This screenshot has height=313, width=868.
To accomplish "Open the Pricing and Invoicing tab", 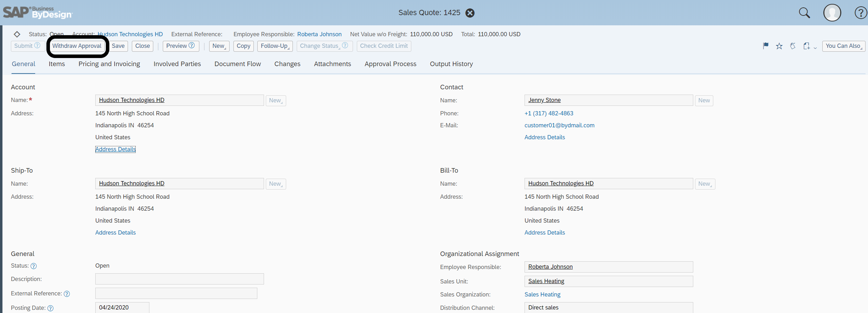I will [109, 64].
